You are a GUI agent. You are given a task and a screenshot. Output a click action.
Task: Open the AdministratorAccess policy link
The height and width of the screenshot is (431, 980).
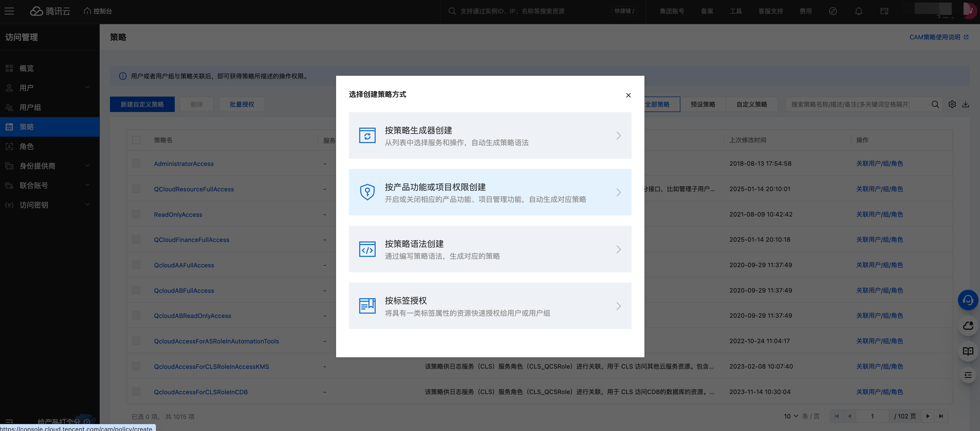tap(184, 164)
